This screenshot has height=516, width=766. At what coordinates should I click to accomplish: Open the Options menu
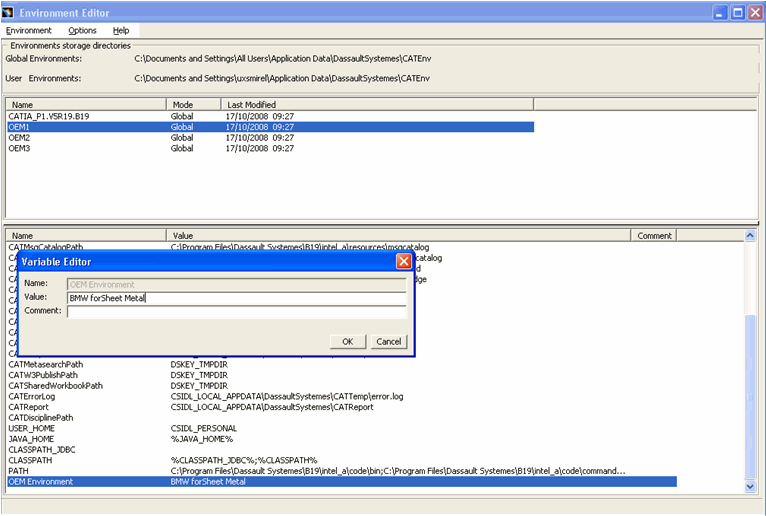(82, 31)
